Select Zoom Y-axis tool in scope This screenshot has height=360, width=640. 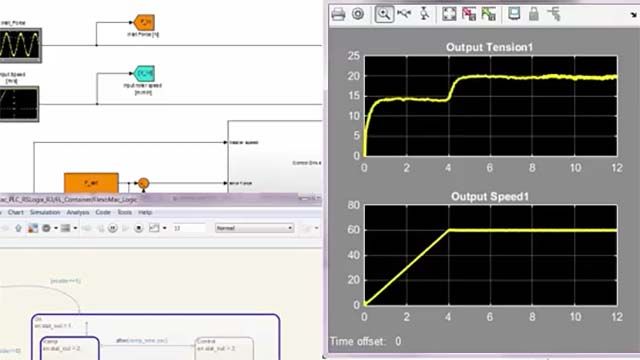tap(424, 14)
